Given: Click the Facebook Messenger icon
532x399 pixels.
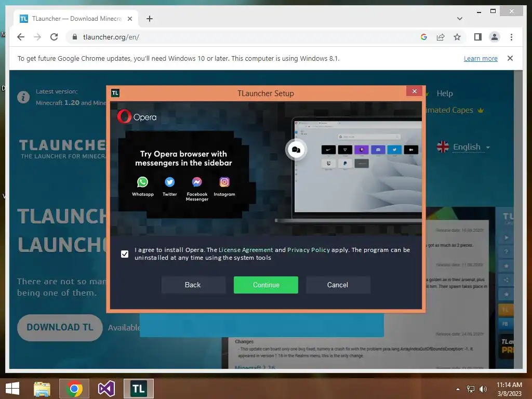Looking at the screenshot, I should (x=197, y=182).
